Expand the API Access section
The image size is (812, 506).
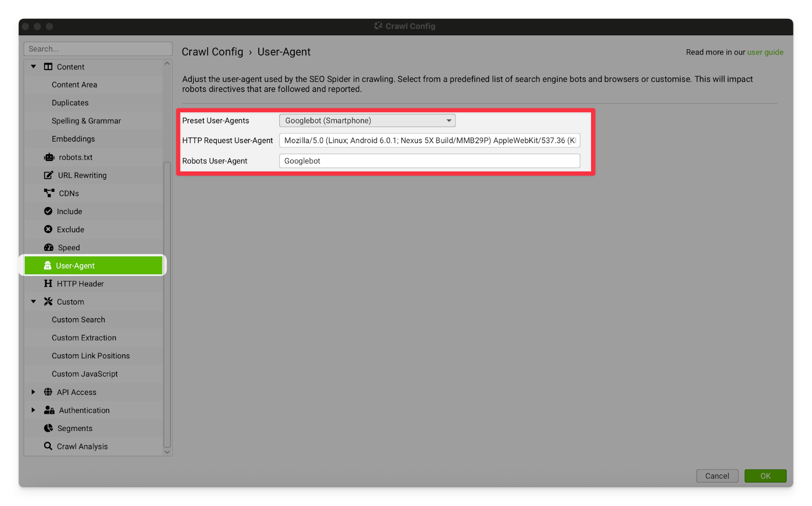[x=33, y=392]
